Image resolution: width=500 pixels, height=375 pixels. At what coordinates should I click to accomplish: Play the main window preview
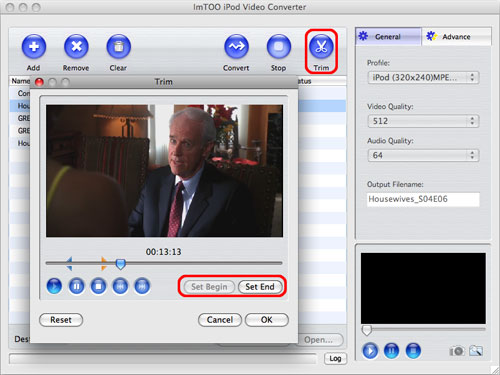click(x=370, y=351)
